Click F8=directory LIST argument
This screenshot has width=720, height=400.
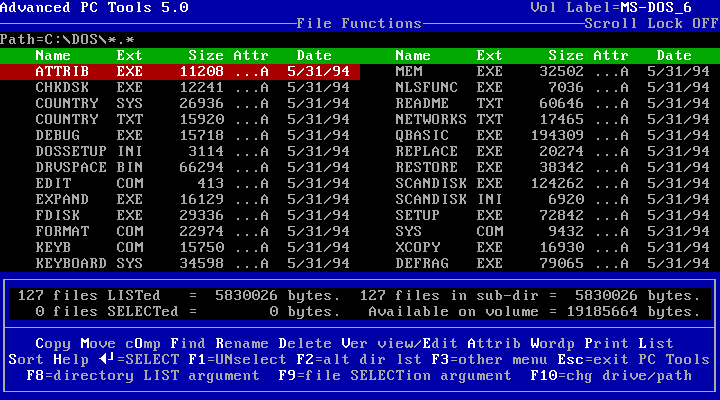click(x=143, y=376)
